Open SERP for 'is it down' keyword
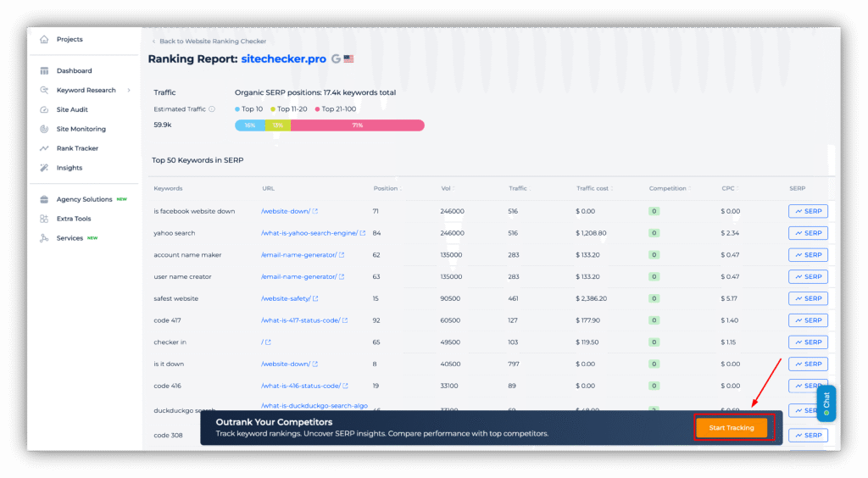Viewport: 868px width, 478px height. tap(808, 364)
